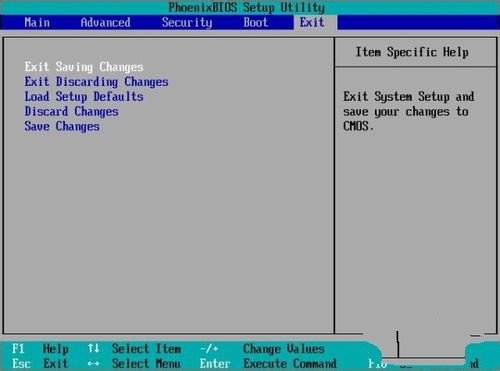This screenshot has width=500, height=371.
Task: Select Discard Changes option
Action: click(x=71, y=112)
